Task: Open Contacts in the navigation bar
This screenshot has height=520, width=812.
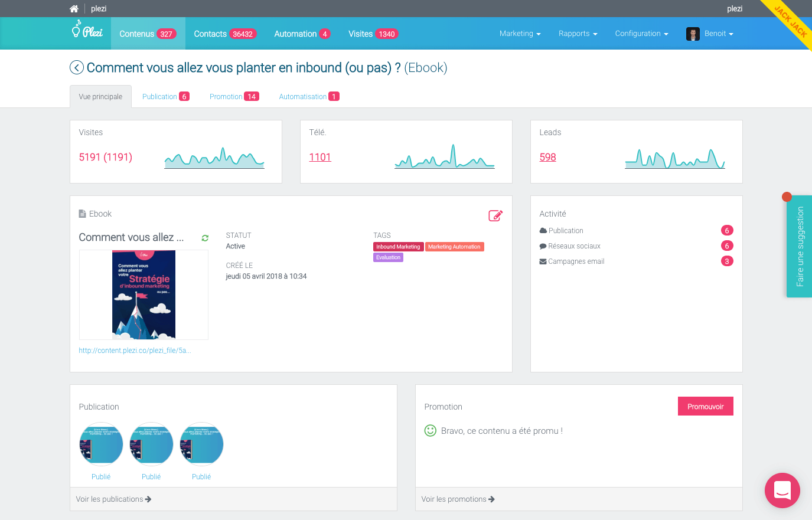Action: pyautogui.click(x=223, y=34)
